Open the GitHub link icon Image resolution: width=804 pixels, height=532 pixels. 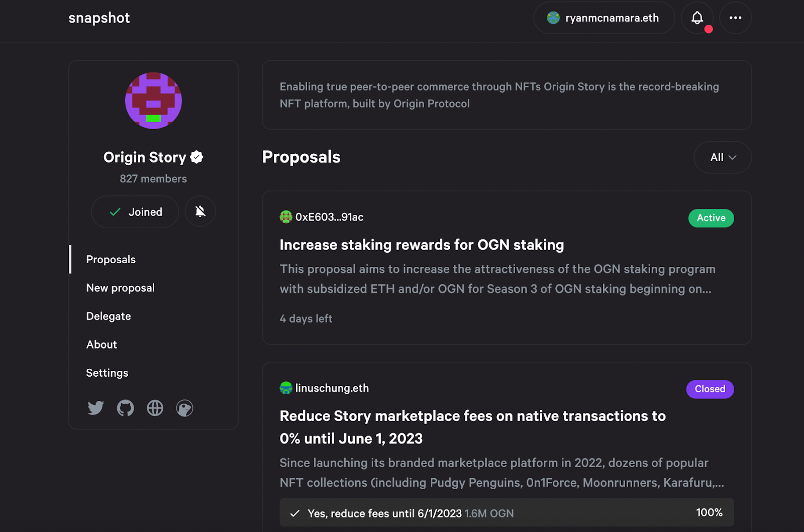(126, 408)
